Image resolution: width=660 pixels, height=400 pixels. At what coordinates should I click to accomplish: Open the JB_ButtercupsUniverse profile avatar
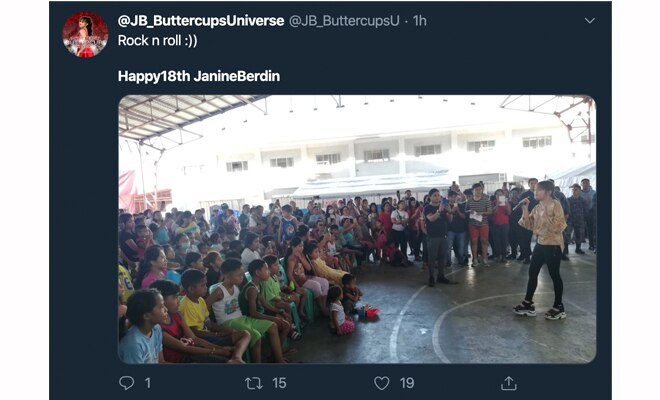(85, 35)
